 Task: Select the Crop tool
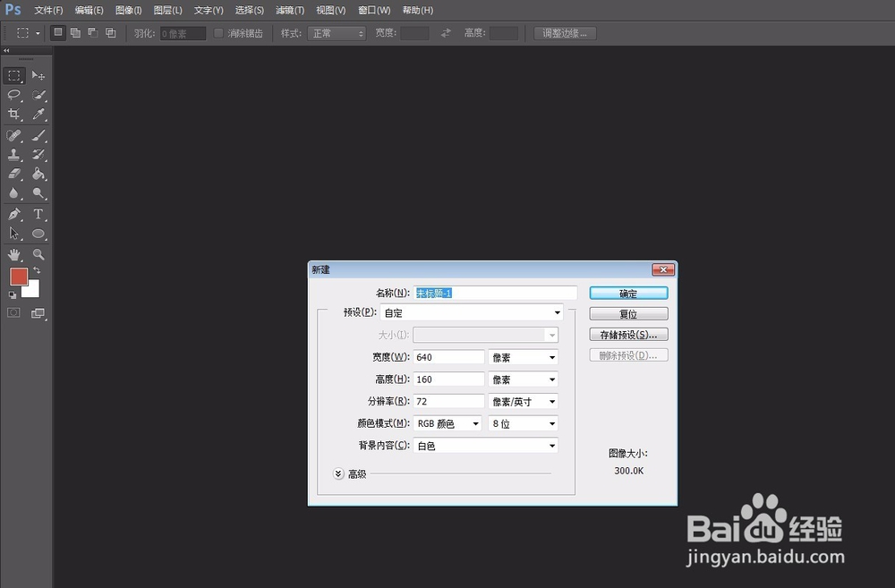tap(13, 115)
